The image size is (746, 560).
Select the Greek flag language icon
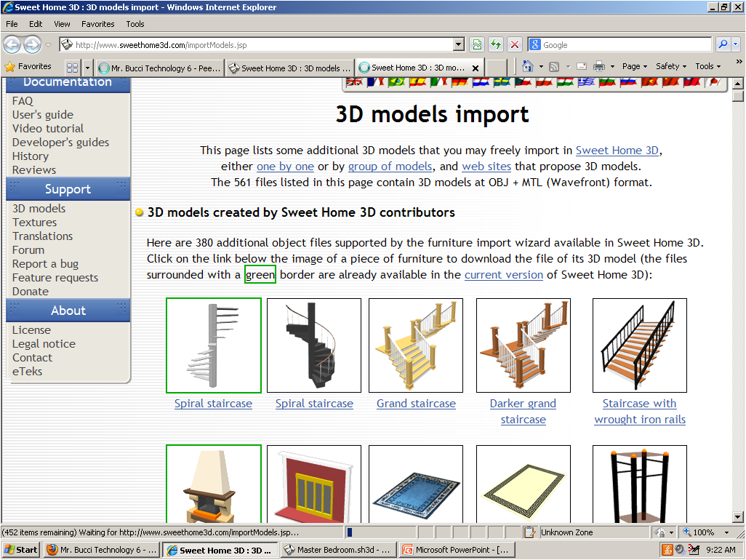click(586, 82)
